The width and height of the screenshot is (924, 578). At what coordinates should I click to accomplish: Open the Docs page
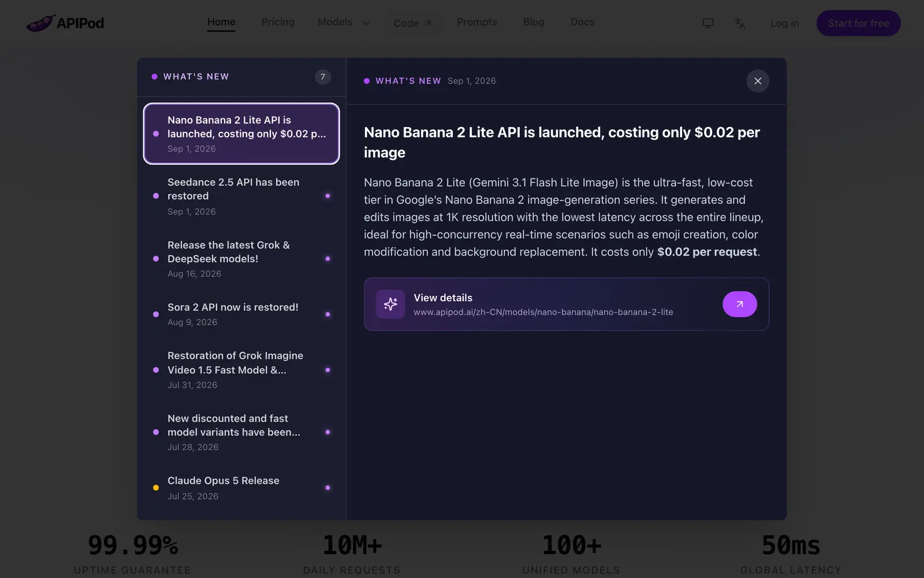point(583,22)
